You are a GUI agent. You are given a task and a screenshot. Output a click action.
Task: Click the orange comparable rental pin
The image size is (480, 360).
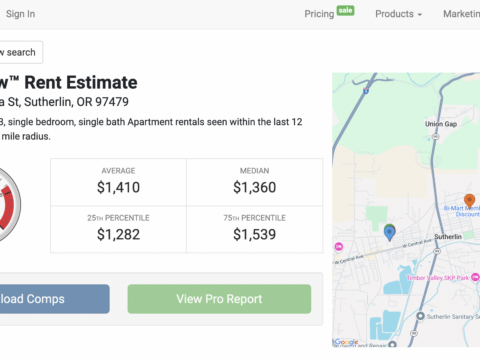point(469,201)
